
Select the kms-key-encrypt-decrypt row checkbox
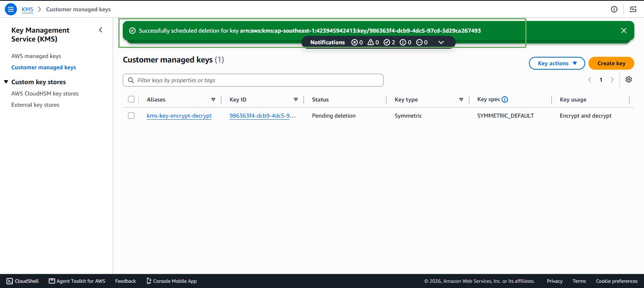point(131,116)
